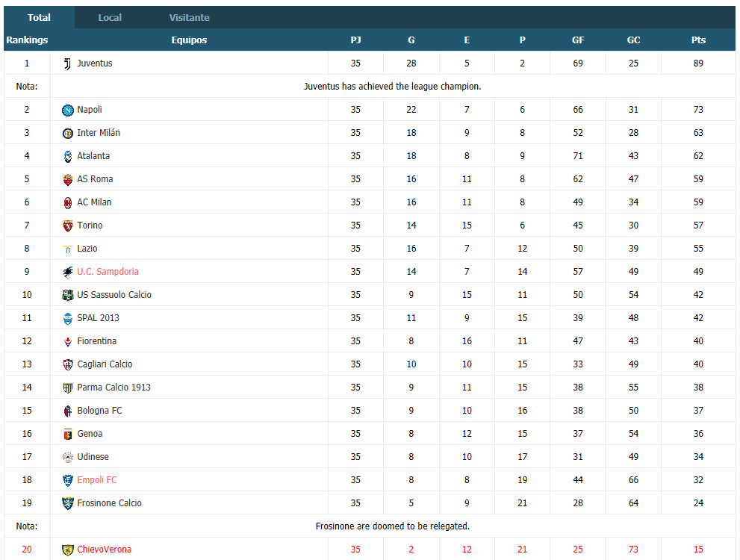Open the Juventus team link
The height and width of the screenshot is (560, 740).
click(95, 63)
